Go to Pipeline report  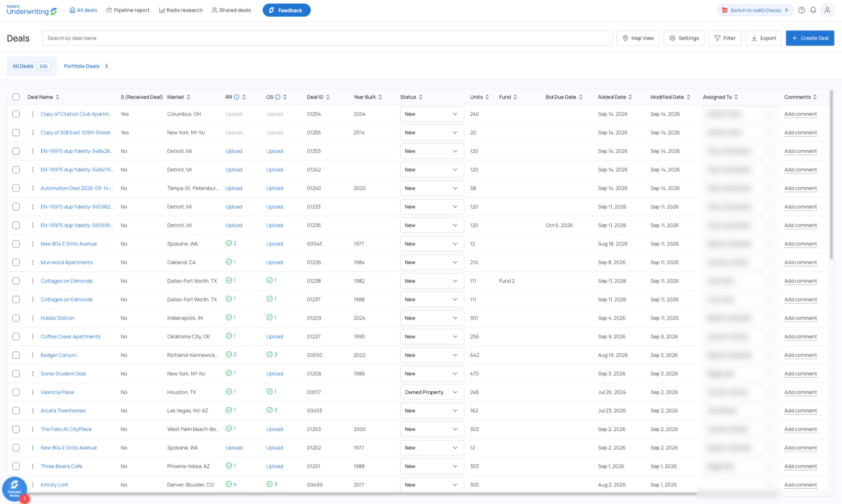click(128, 10)
